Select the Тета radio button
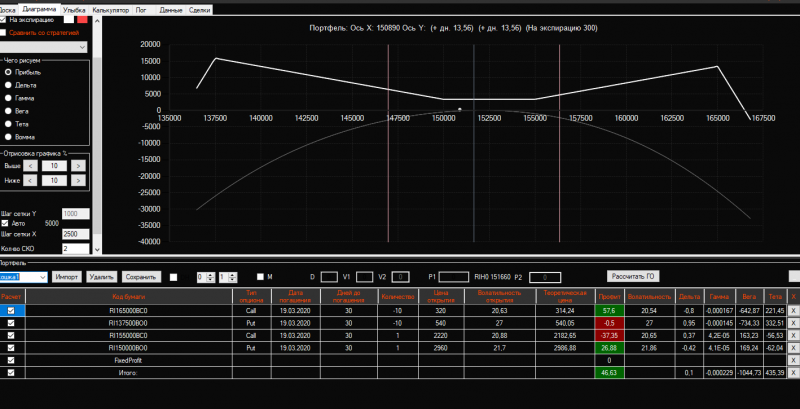Screen dimensions: 800x409 pyautogui.click(x=8, y=124)
